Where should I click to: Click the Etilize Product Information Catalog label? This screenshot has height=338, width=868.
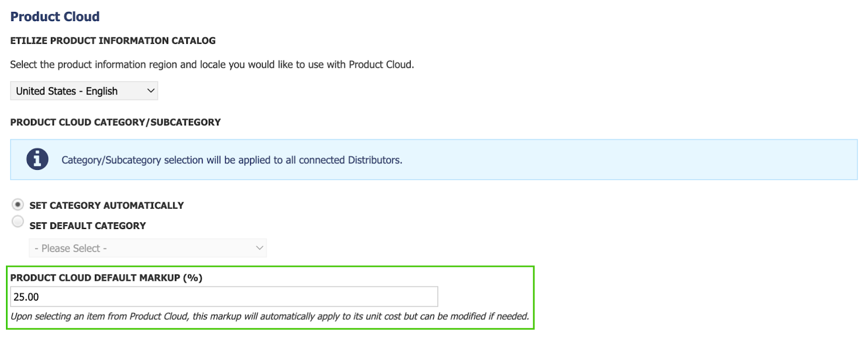click(113, 41)
